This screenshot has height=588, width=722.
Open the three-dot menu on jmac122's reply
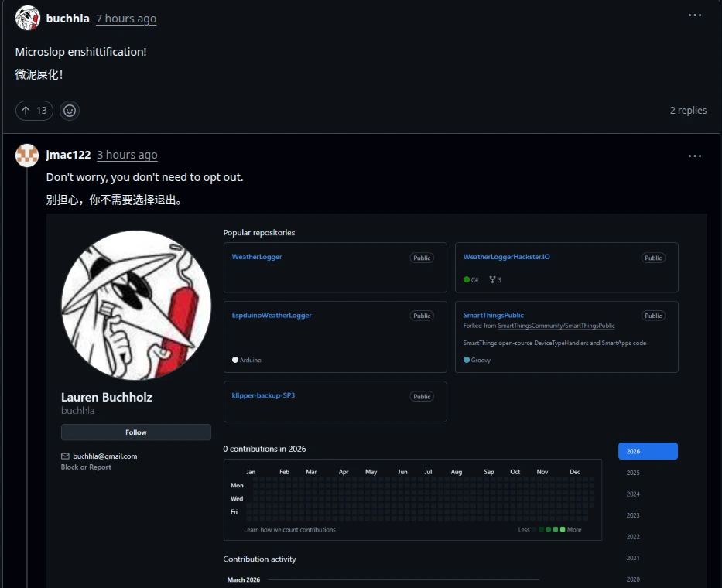(695, 156)
